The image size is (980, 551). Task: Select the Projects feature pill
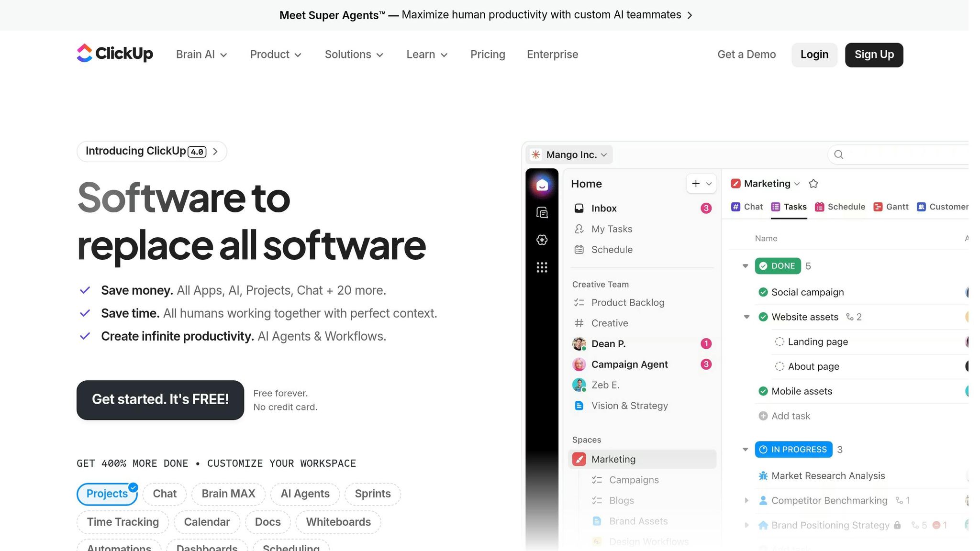107,494
